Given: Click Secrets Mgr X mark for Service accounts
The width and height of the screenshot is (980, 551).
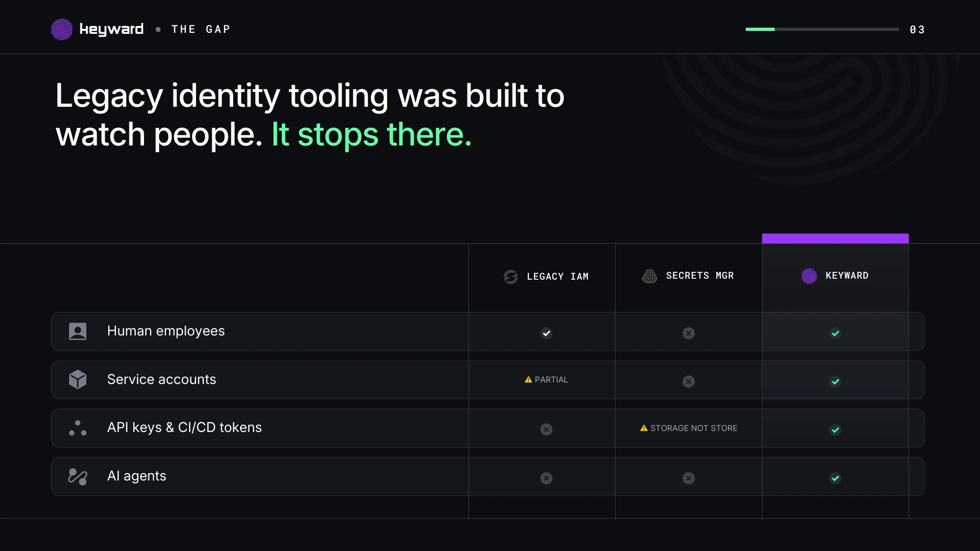Looking at the screenshot, I should click(x=688, y=381).
